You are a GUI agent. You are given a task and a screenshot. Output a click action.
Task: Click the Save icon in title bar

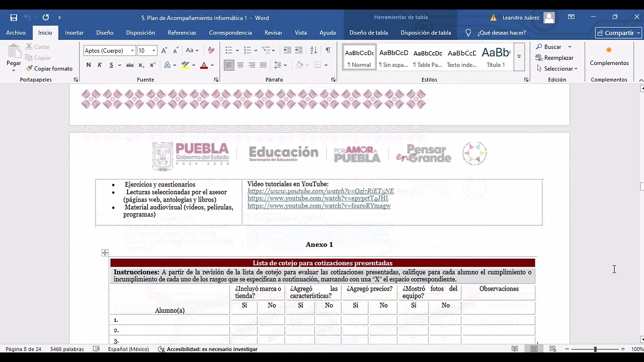tap(14, 18)
